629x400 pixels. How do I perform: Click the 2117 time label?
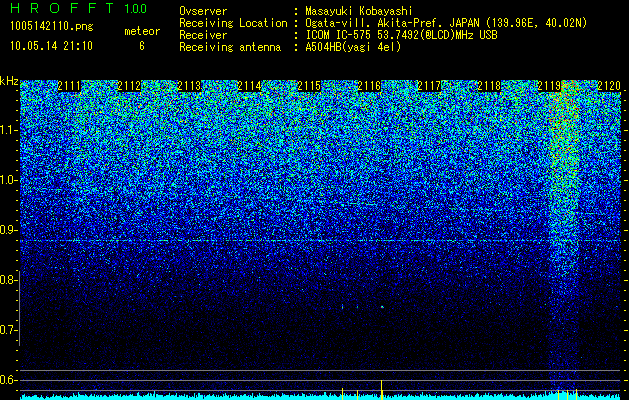click(x=429, y=86)
